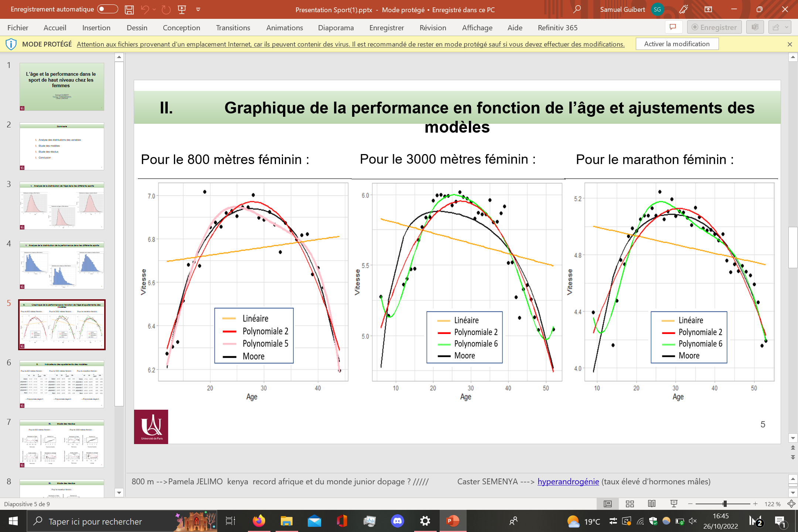Click notes pane scroll down arrow
The width and height of the screenshot is (798, 532).
[793, 492]
